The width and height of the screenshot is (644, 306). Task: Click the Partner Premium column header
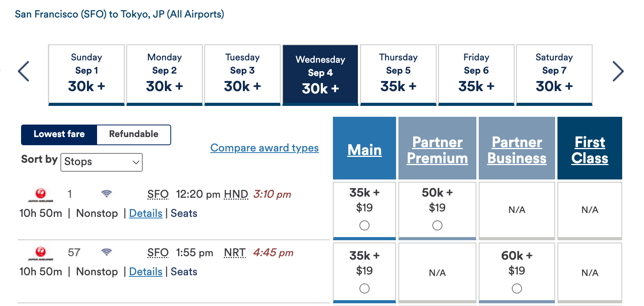437,150
